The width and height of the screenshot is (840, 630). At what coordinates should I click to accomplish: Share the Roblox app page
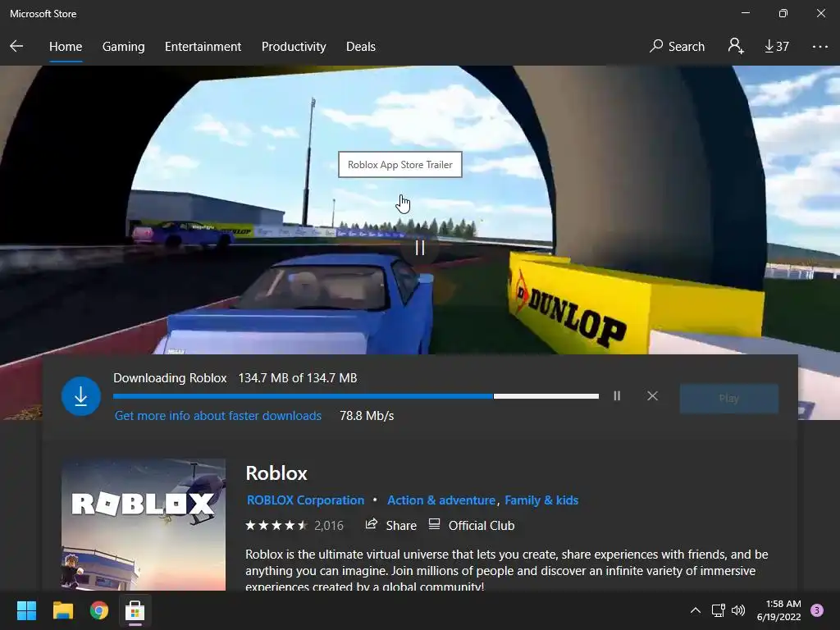click(390, 526)
